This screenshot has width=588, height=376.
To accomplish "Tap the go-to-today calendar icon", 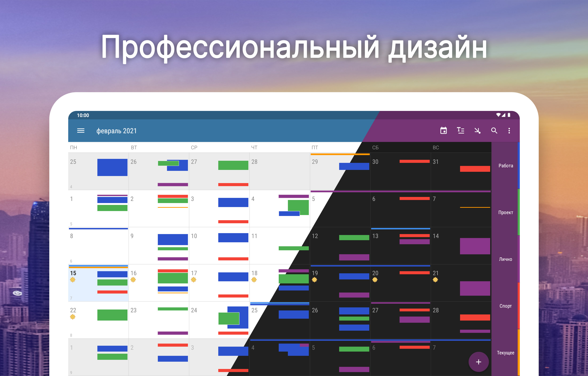I will 443,131.
